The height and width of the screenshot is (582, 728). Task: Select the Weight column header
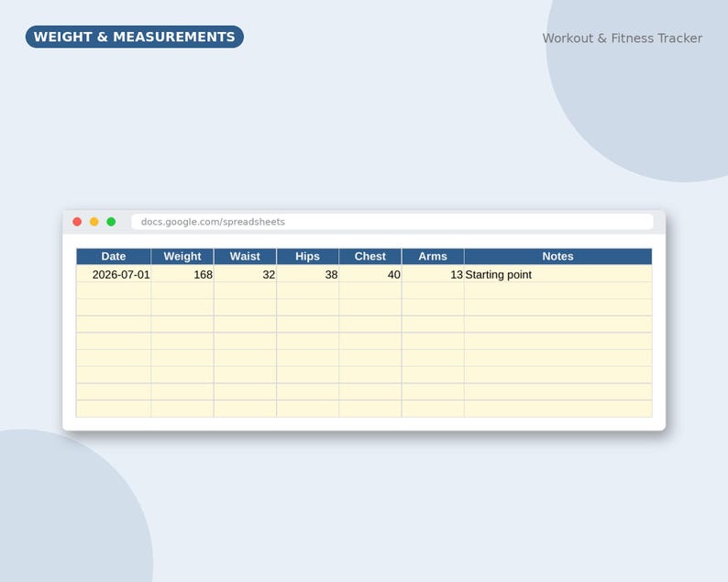pos(182,257)
